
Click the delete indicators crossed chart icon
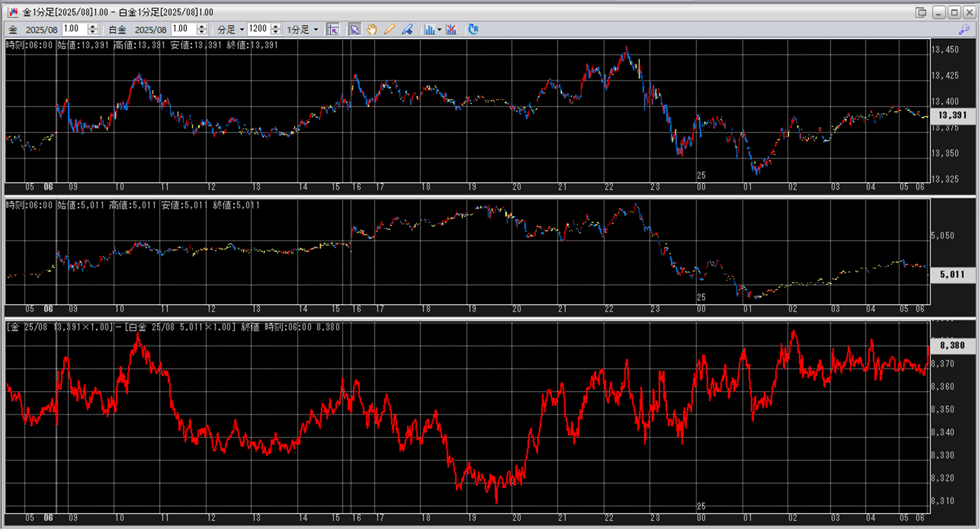(451, 30)
